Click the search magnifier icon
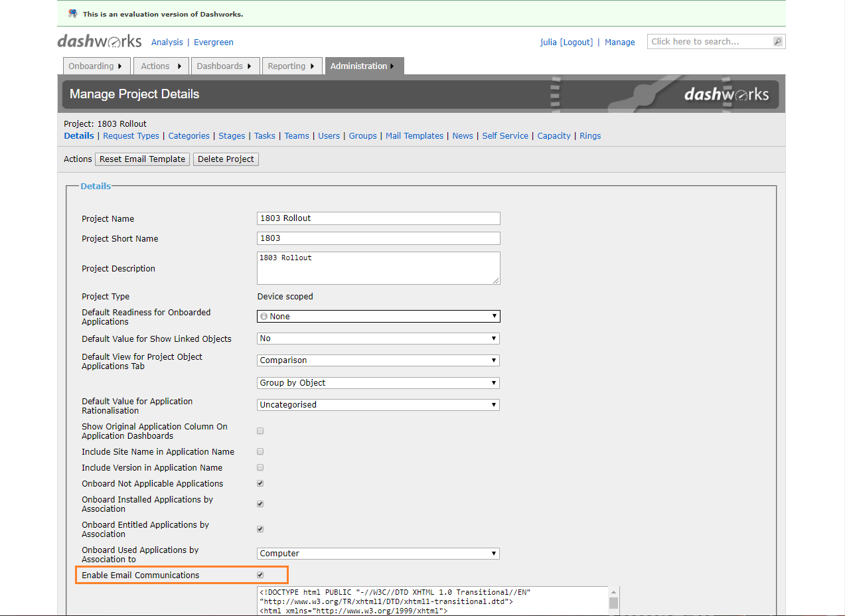The image size is (845, 616). (x=778, y=42)
